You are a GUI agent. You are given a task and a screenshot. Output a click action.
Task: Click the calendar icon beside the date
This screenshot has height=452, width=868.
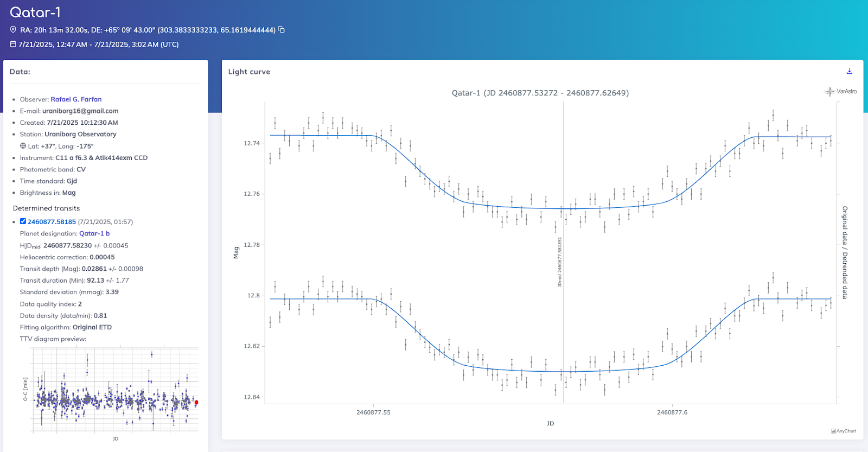(x=13, y=44)
